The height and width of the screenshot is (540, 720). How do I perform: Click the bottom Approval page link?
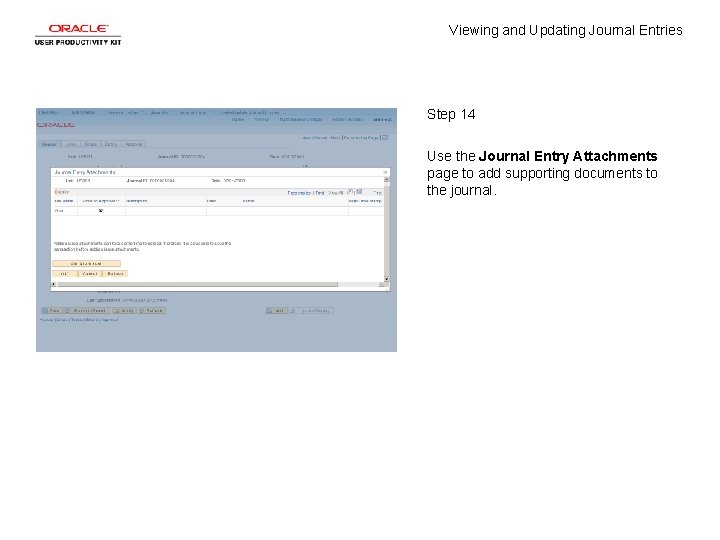(x=110, y=320)
